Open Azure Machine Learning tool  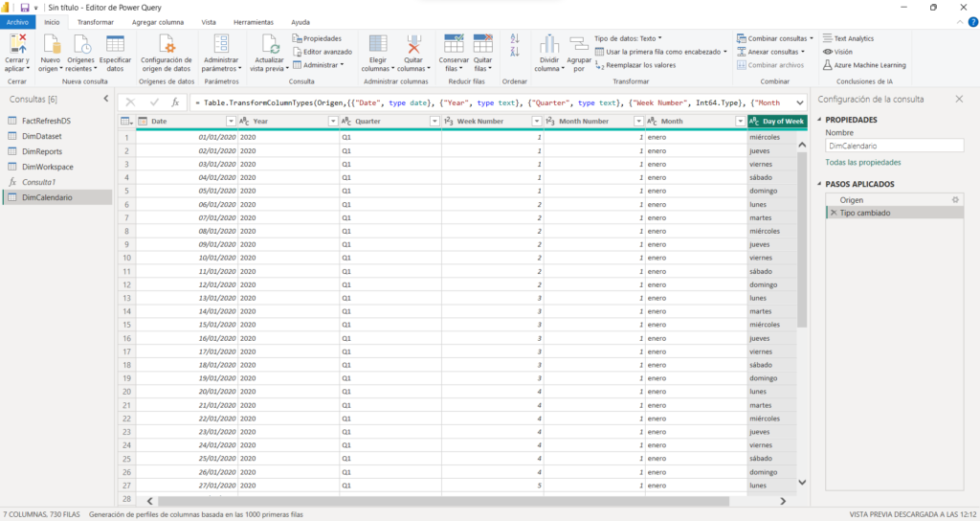(863, 65)
